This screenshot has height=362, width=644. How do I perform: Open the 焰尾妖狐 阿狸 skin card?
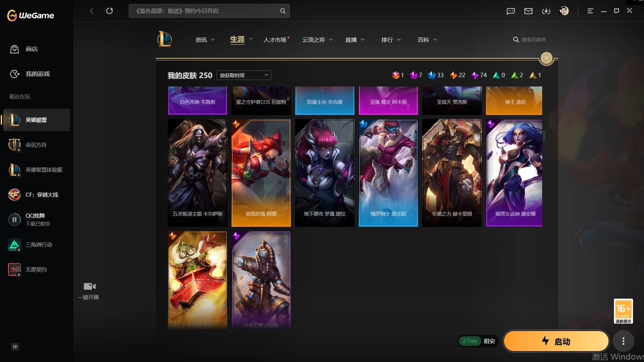(261, 173)
